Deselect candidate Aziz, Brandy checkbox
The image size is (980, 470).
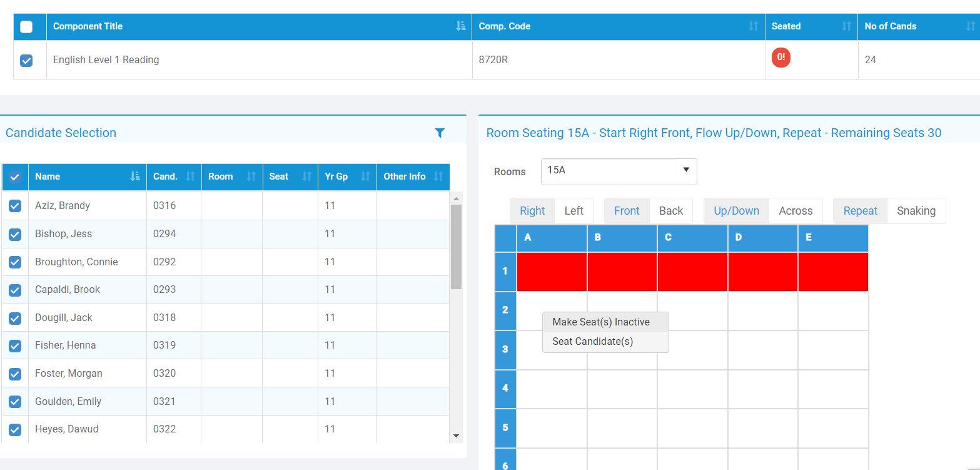pos(15,206)
